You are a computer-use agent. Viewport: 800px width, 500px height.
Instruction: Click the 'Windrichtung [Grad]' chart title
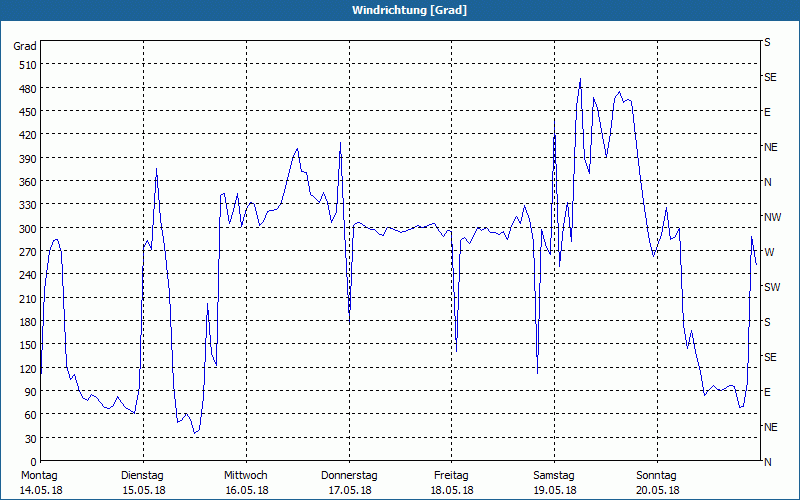pos(409,10)
